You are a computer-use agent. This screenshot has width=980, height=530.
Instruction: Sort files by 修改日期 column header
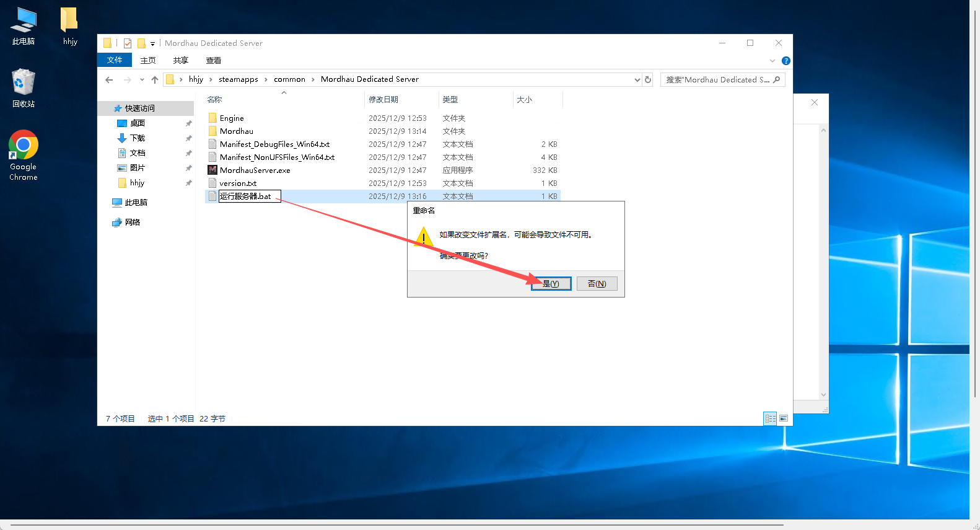pos(383,100)
